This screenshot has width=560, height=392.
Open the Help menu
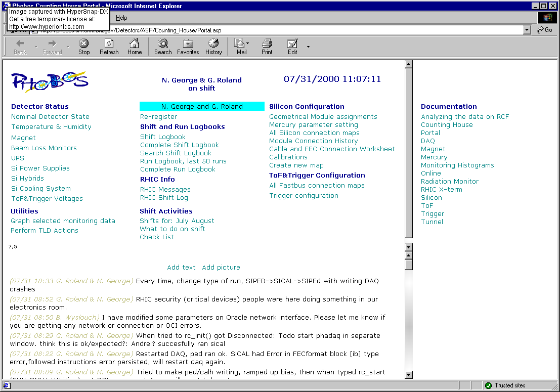(121, 18)
